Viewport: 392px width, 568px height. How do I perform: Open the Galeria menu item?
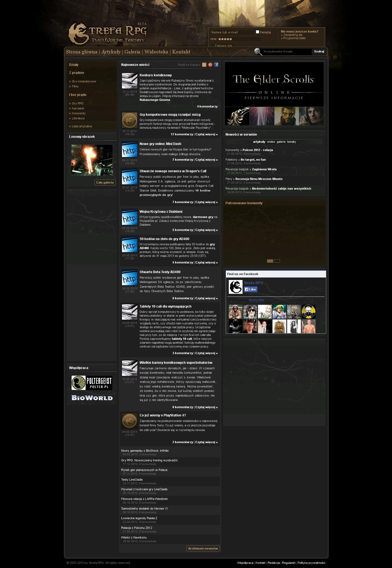132,52
